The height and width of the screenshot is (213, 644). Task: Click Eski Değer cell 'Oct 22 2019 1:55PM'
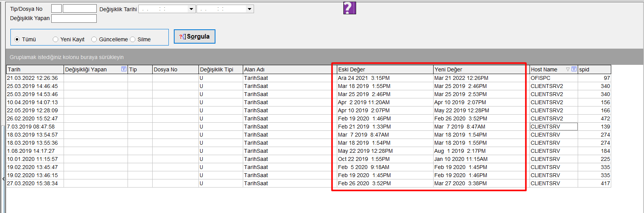(385, 159)
